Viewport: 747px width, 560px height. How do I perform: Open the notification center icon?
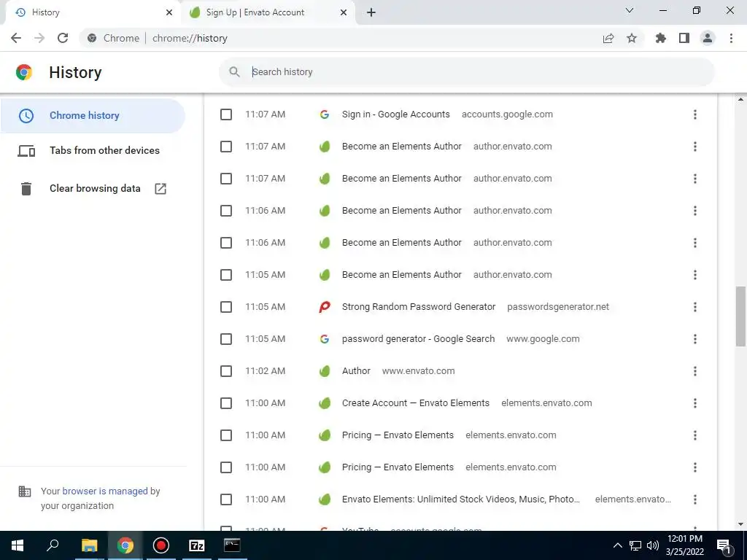point(724,545)
